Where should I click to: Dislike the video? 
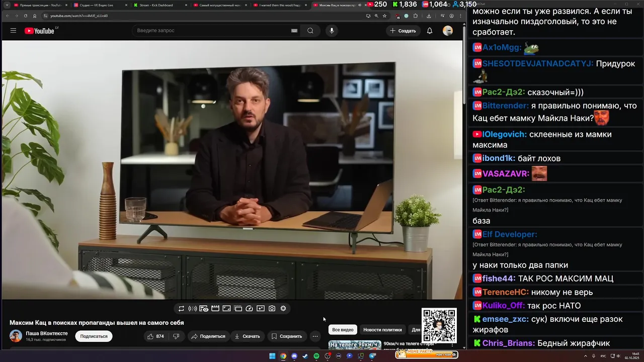(x=176, y=336)
